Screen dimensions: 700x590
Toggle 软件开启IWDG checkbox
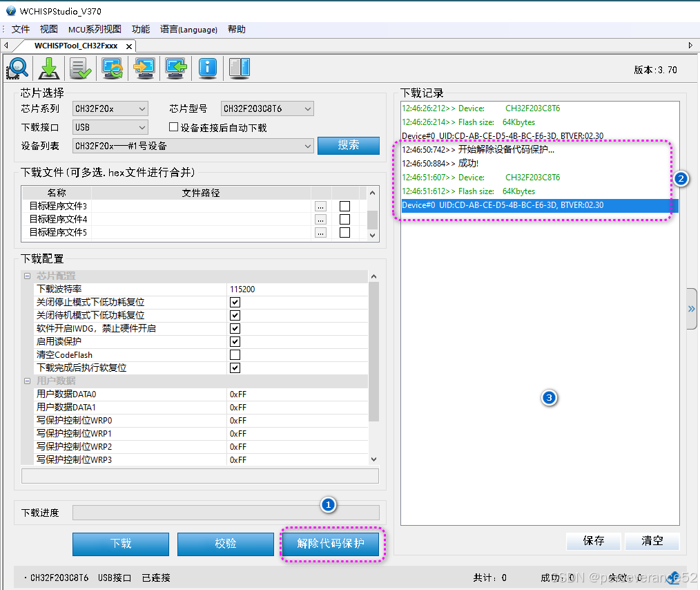235,328
